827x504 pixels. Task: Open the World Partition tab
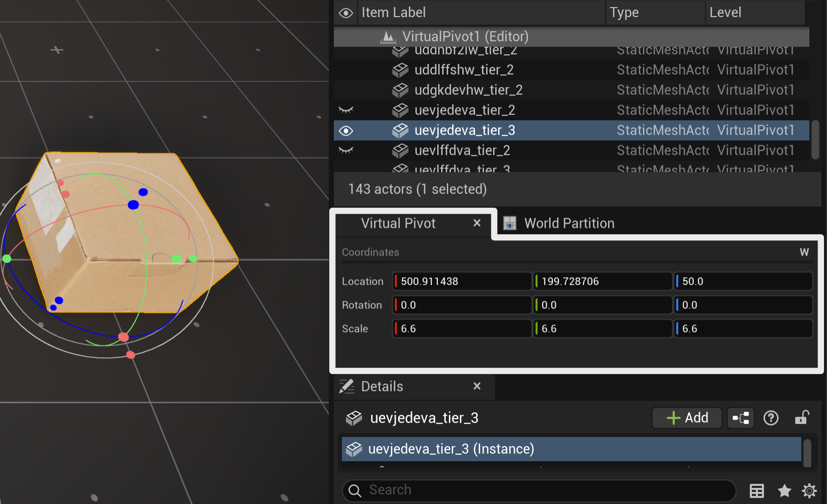tap(569, 223)
